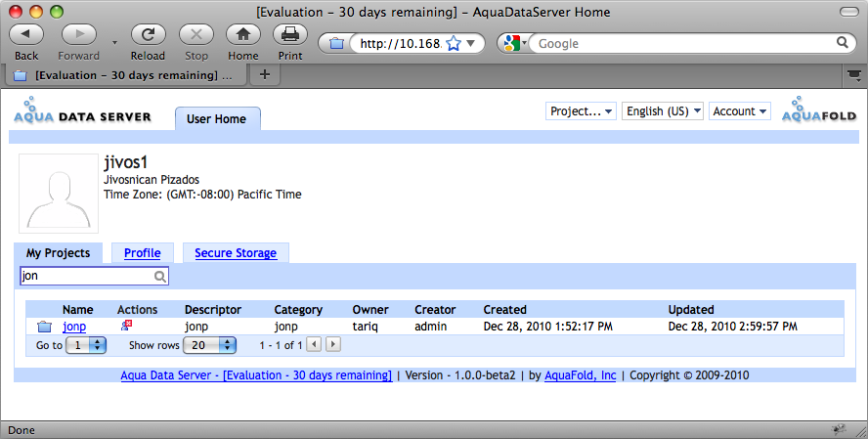Image resolution: width=868 pixels, height=439 pixels.
Task: Switch to My Projects tab
Action: pyautogui.click(x=58, y=253)
